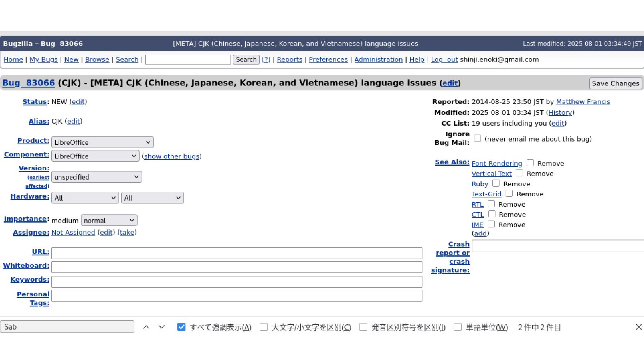The image size is (644, 362).
Task: Focus the Whiteboard input field
Action: point(237,267)
